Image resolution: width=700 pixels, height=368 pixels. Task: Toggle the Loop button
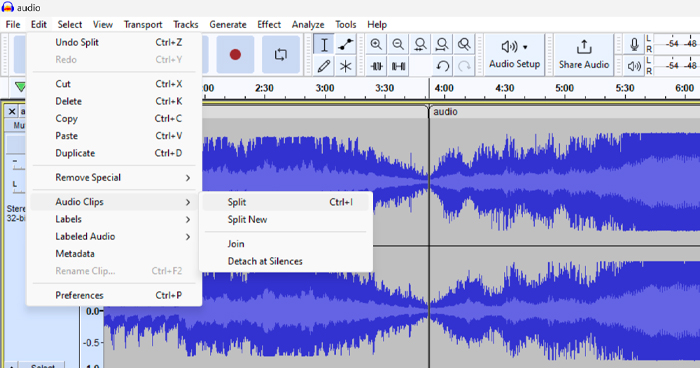281,54
